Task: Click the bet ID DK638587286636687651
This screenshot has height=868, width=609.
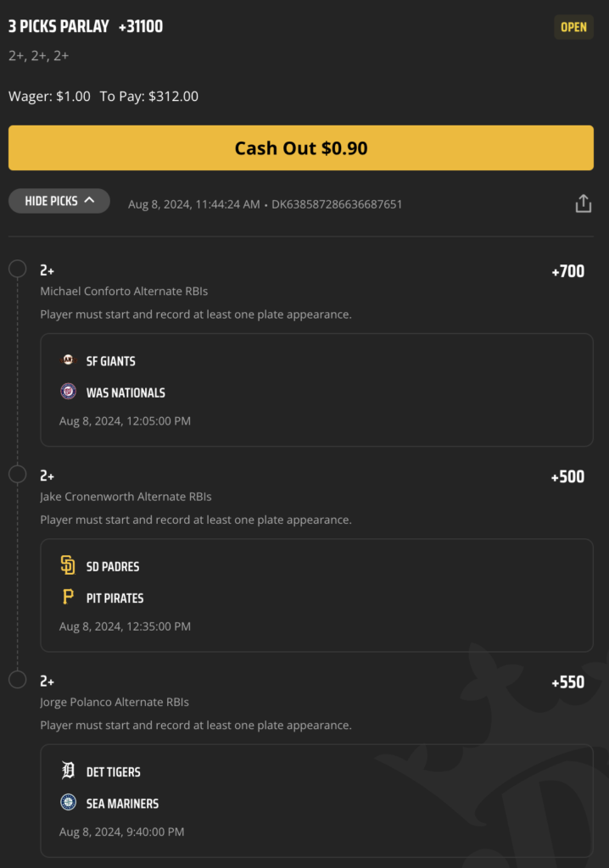Action: click(x=337, y=204)
